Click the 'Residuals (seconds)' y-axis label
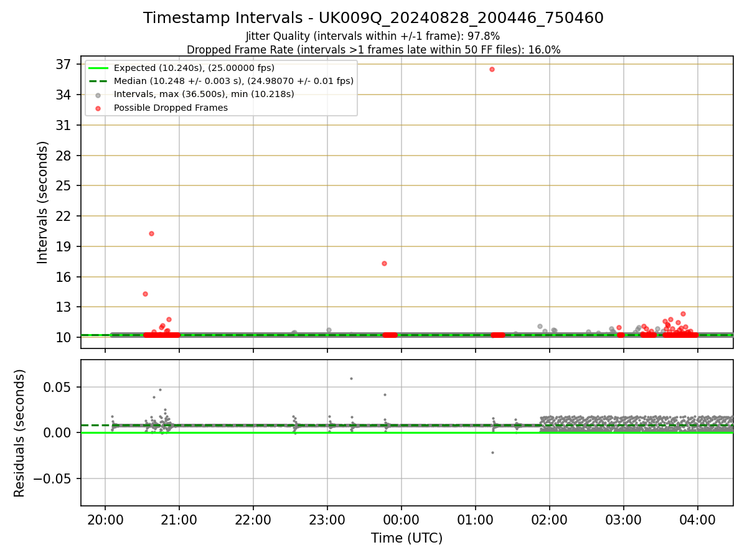Viewport: 747px width, 560px height. tap(20, 433)
